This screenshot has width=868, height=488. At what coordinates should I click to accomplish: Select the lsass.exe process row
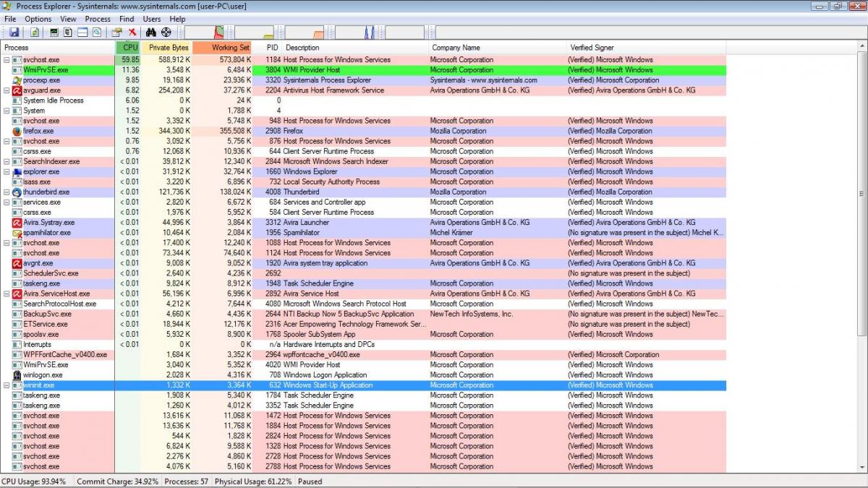point(363,182)
